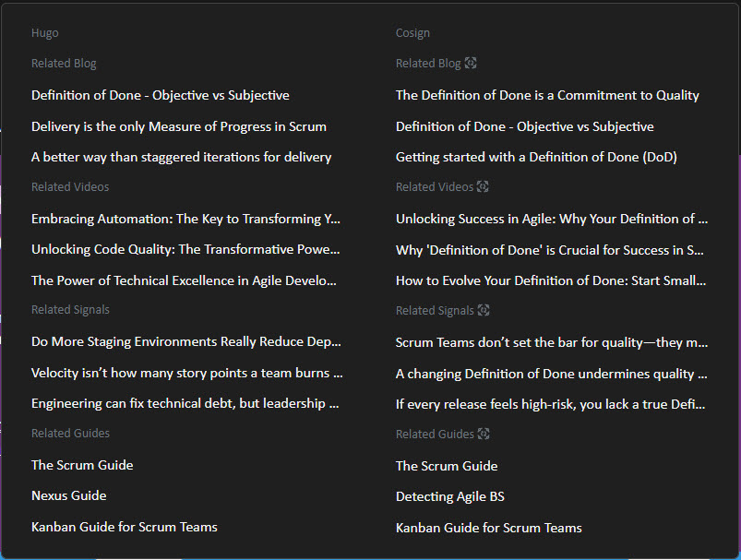Open the 'Detecting Agile BS' guide
The width and height of the screenshot is (741, 560).
pyautogui.click(x=450, y=496)
